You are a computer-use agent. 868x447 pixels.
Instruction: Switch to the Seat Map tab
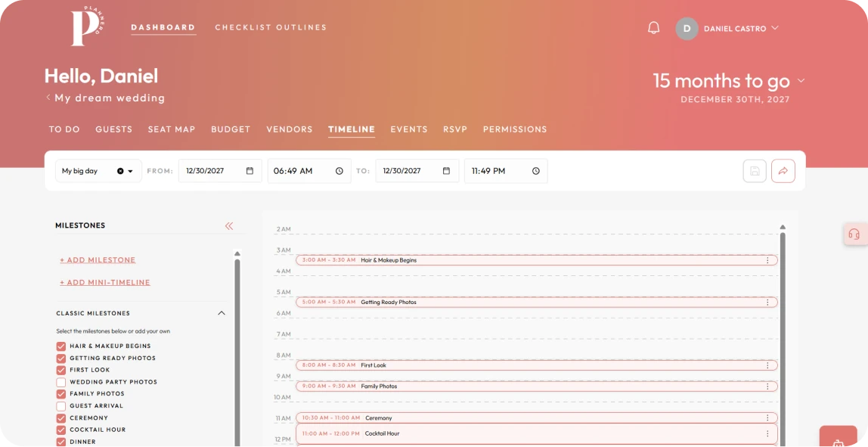pyautogui.click(x=172, y=129)
